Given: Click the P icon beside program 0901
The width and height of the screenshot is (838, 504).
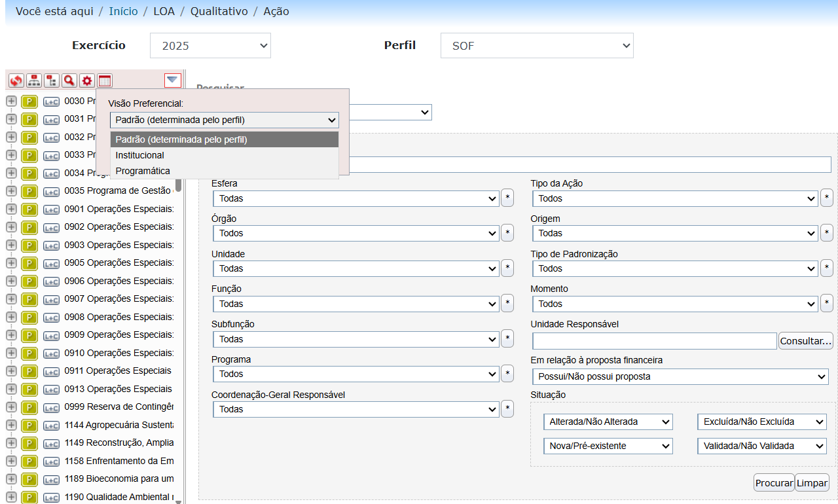Looking at the screenshot, I should [29, 209].
